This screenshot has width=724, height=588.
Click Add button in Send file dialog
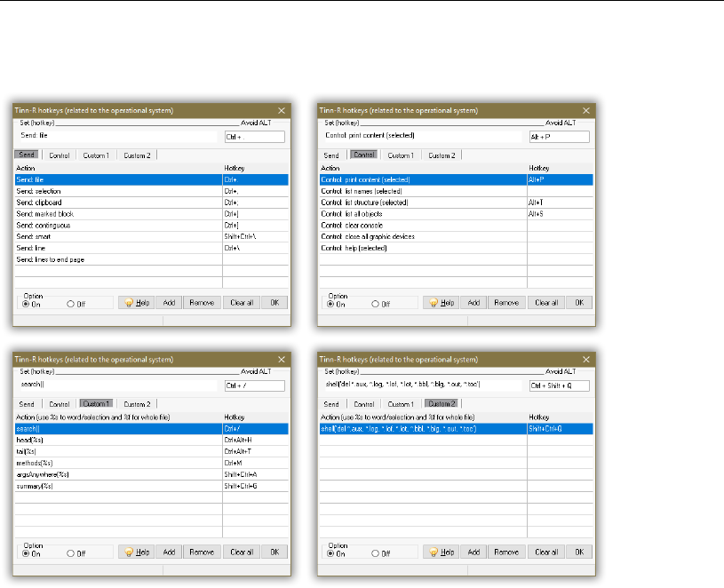[x=169, y=303]
